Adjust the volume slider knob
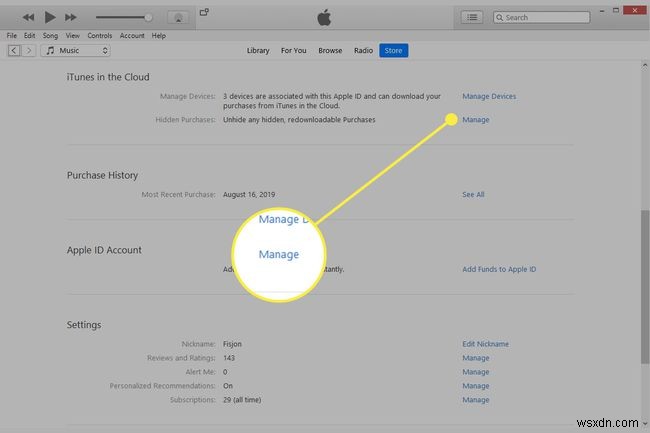 click(x=148, y=17)
